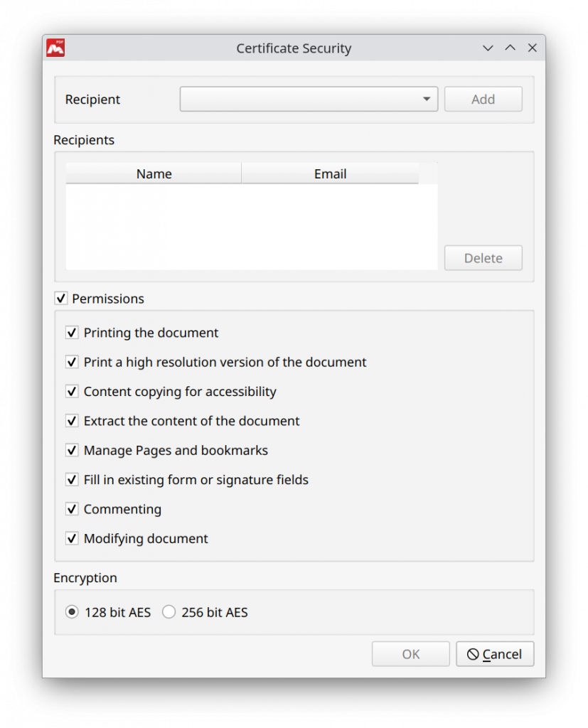Click the prohibition icon on the Cancel button
This screenshot has width=588, height=728.
pyautogui.click(x=472, y=653)
